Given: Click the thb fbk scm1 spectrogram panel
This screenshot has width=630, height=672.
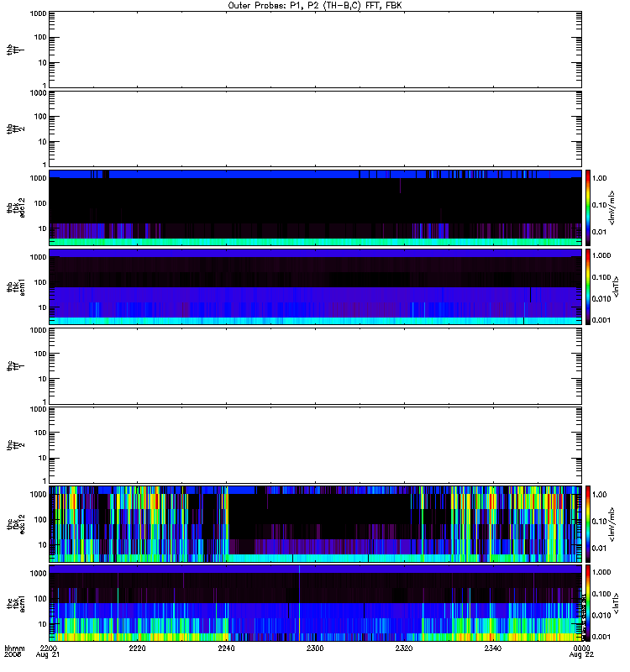Looking at the screenshot, I should (315, 286).
